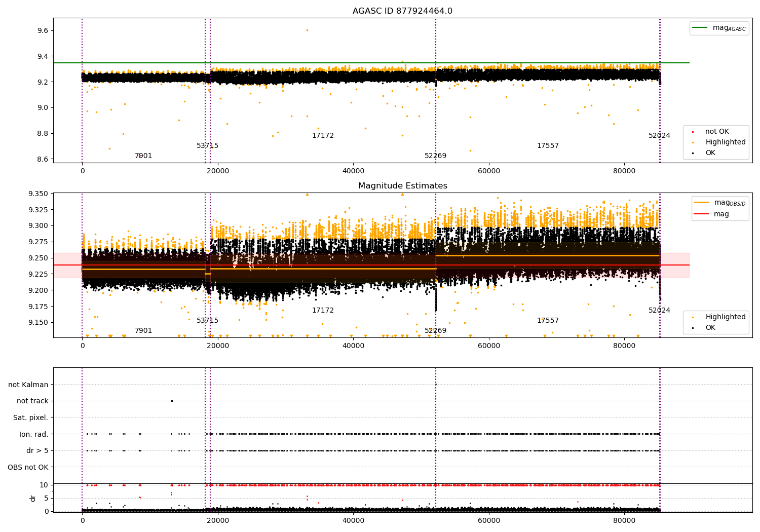The width and height of the screenshot is (760, 532).
Task: Select the mag OBSID legend entry in middle plot
Action: coord(720,203)
